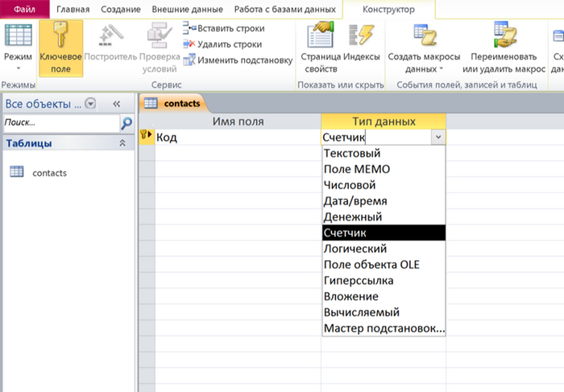Click the search magnifier in navigation pane
This screenshot has width=564, height=392.
click(126, 123)
